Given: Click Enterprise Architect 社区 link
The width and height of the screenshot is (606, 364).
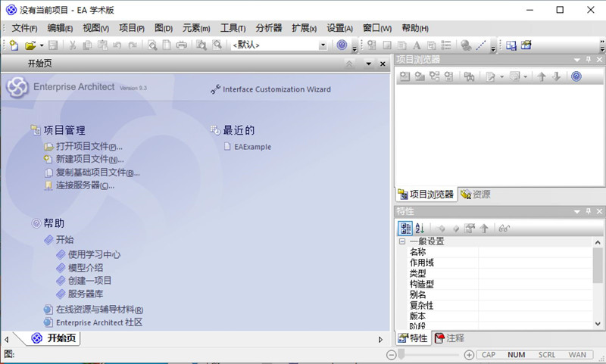Looking at the screenshot, I should click(x=99, y=322).
